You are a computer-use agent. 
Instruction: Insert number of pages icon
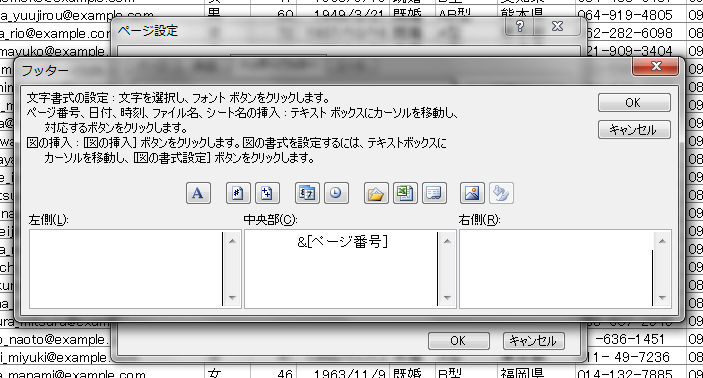point(267,193)
